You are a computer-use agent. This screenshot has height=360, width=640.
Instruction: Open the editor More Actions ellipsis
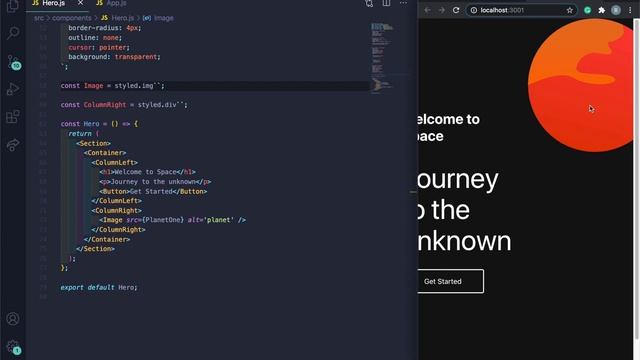pyautogui.click(x=403, y=3)
